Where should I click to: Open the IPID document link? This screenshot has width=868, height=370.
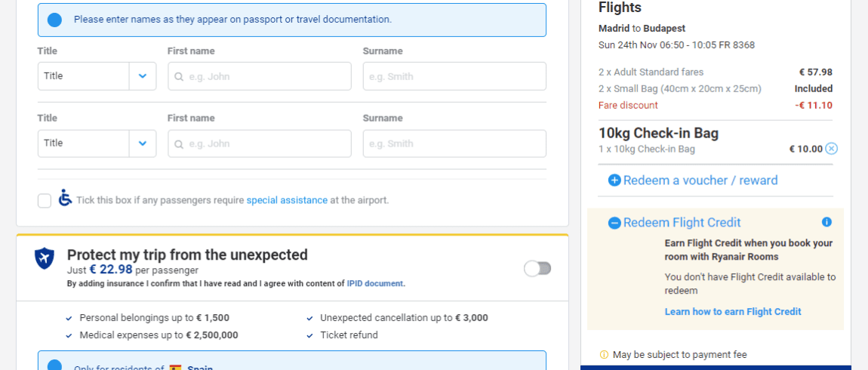[375, 284]
